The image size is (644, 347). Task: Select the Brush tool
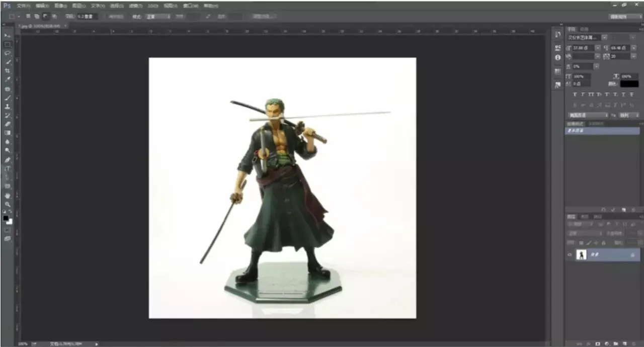click(x=8, y=98)
